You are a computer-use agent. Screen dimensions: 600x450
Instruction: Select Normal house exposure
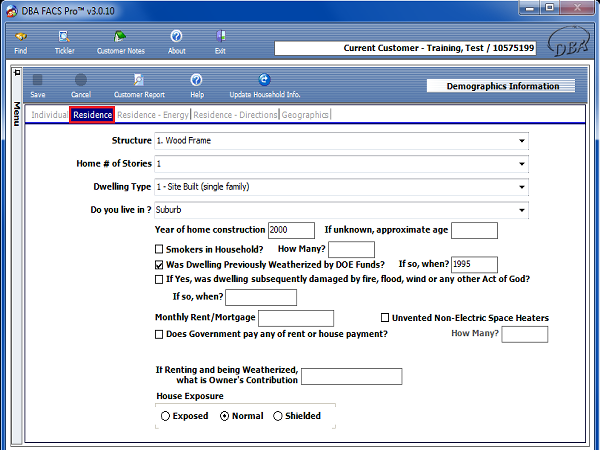225,416
